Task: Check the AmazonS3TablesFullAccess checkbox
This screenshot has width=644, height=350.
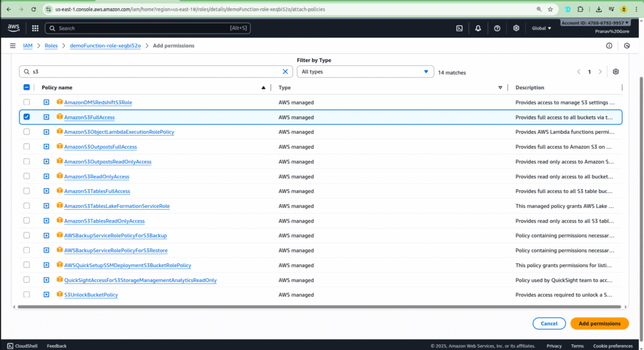Action: coord(26,191)
